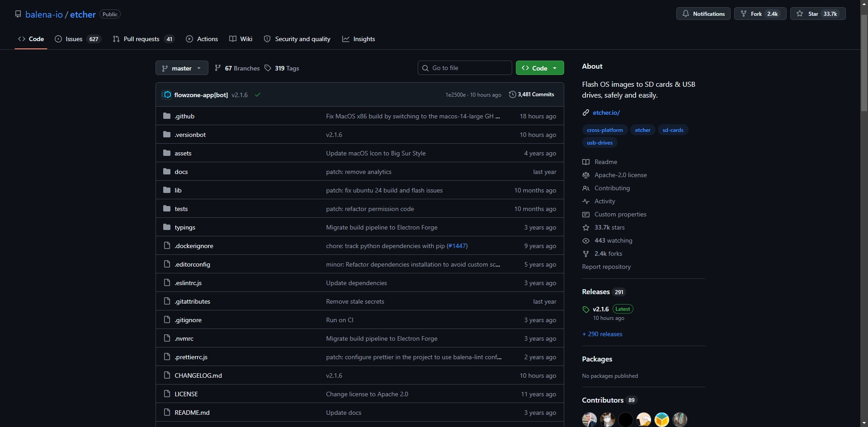
Task: Click the link icon beside etcher.io
Action: coord(586,113)
